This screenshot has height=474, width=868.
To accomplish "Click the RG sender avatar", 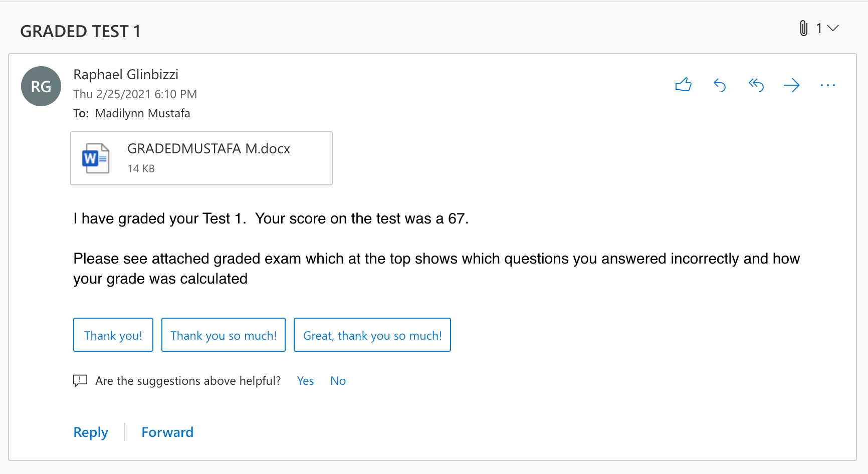I will tap(41, 86).
